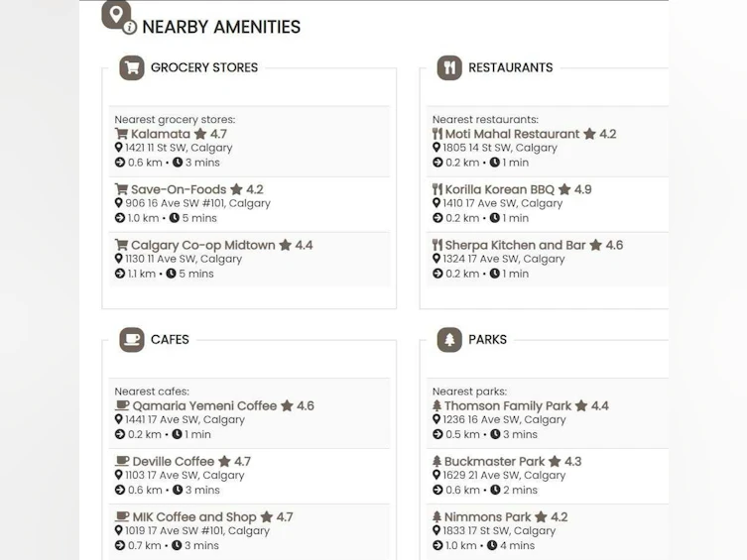The height and width of the screenshot is (560, 747).
Task: Open the Kalamata grocery store listing
Action: point(161,134)
